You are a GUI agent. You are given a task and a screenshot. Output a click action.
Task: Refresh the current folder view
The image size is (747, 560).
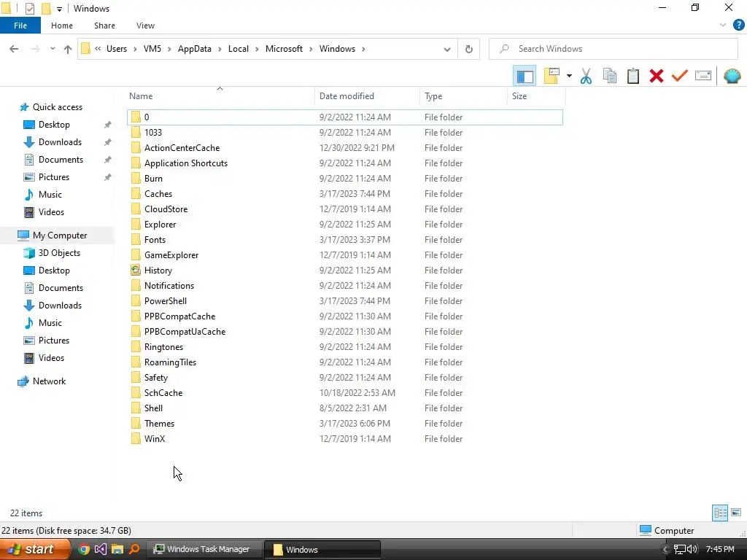(x=469, y=49)
